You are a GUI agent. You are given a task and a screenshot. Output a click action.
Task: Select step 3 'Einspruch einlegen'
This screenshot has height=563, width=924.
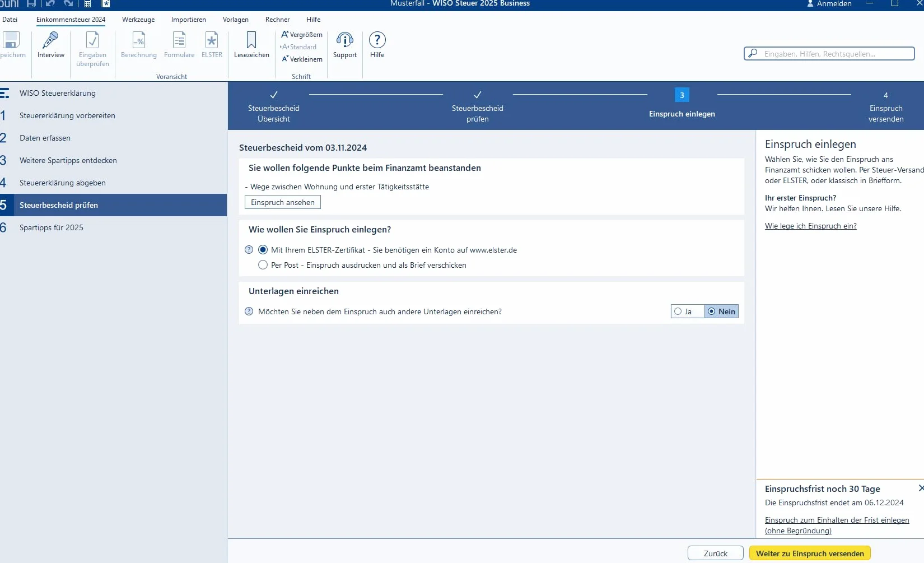tap(682, 103)
